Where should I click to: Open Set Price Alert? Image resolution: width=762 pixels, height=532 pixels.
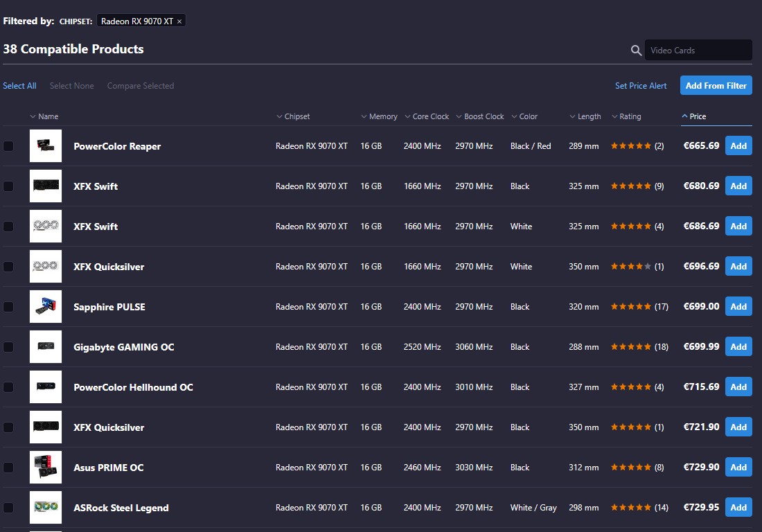[641, 85]
